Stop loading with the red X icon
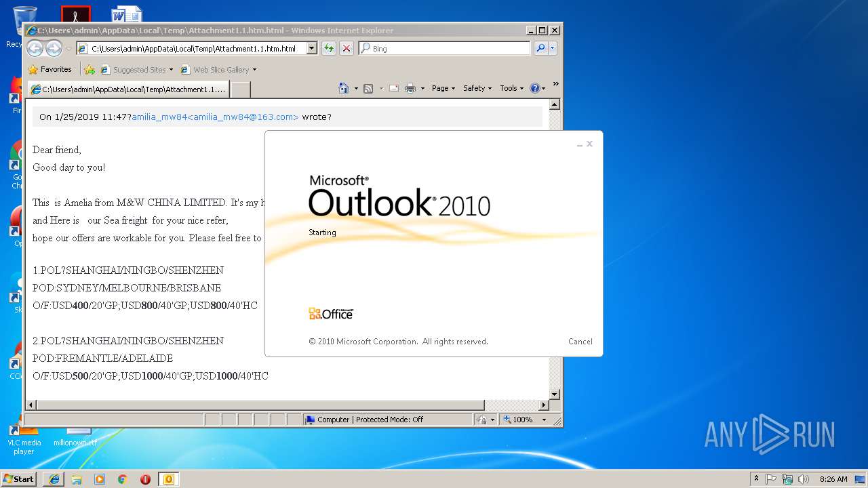This screenshot has width=868, height=488. click(347, 48)
